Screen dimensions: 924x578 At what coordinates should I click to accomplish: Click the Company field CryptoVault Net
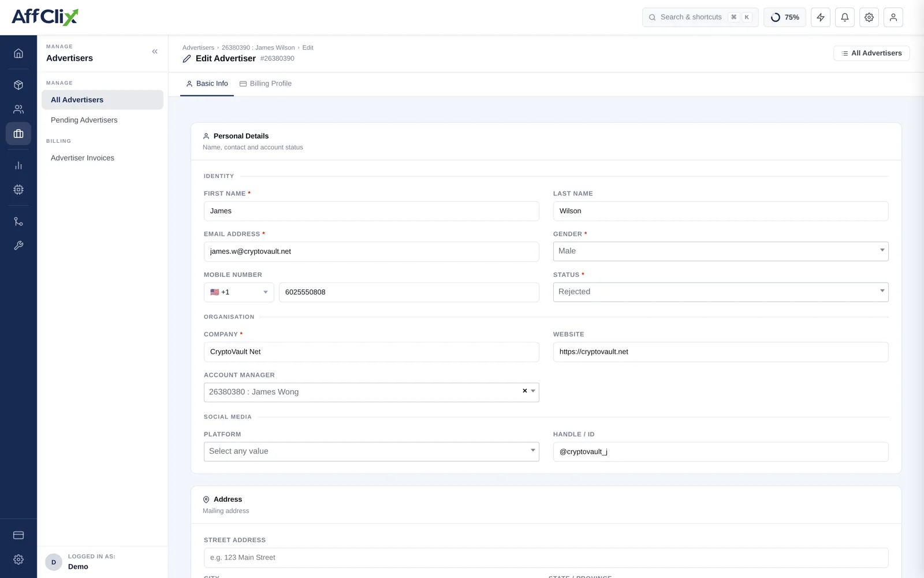coord(371,352)
